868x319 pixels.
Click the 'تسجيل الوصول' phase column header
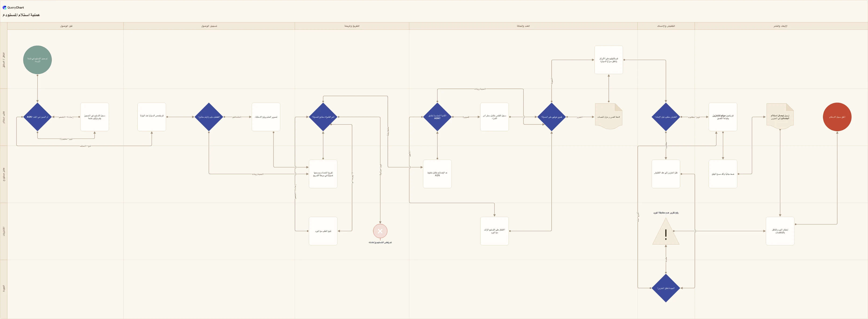pyautogui.click(x=209, y=26)
